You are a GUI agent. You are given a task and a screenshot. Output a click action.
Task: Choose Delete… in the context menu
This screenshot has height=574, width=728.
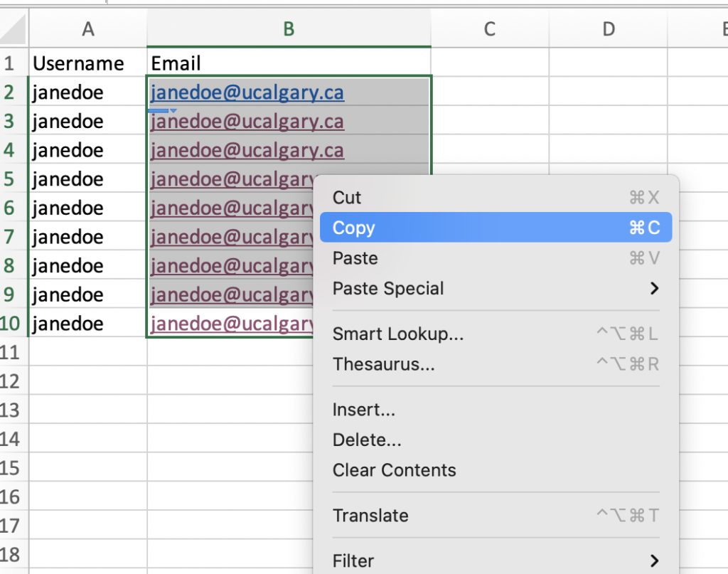coord(496,440)
